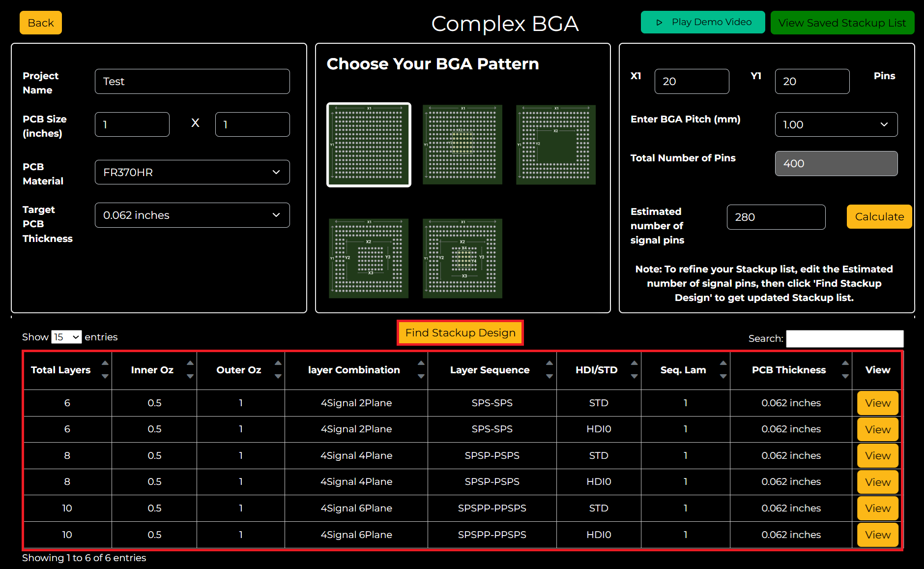The height and width of the screenshot is (569, 924).
Task: Click the X1 input field
Action: (692, 81)
